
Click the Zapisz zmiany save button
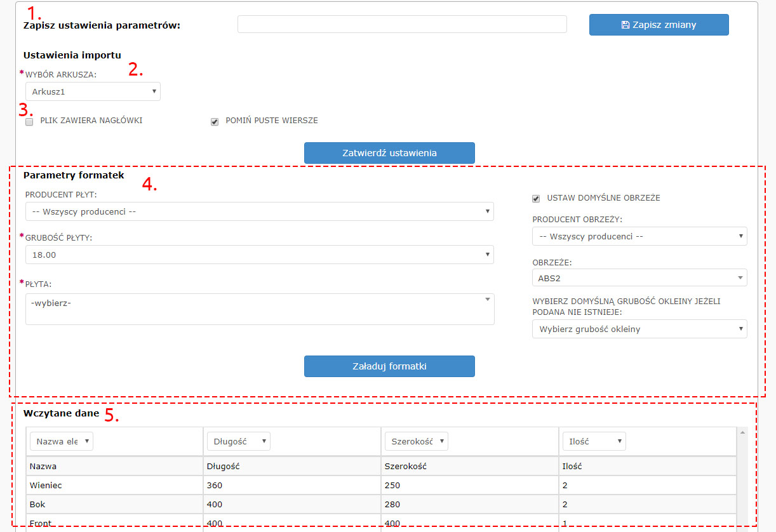(659, 25)
